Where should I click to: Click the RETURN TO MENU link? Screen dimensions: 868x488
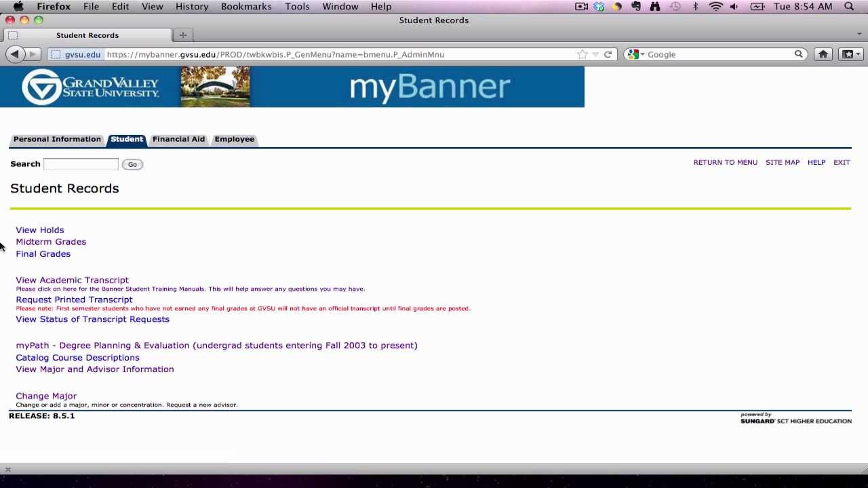click(726, 163)
